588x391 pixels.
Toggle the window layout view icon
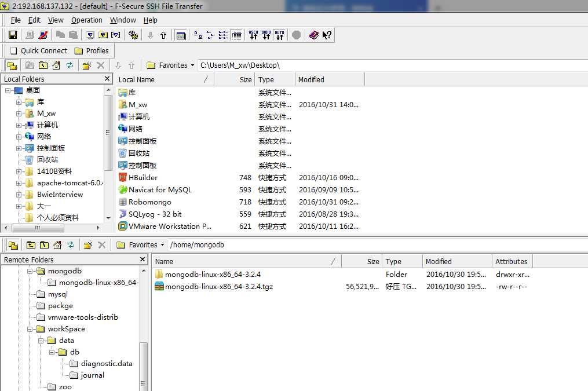point(181,35)
